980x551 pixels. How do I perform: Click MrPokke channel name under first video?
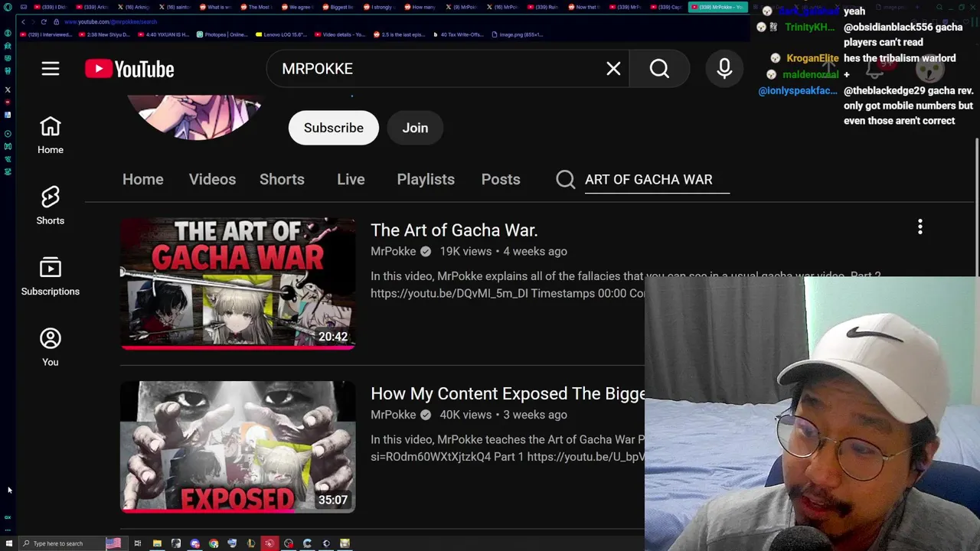click(x=394, y=251)
